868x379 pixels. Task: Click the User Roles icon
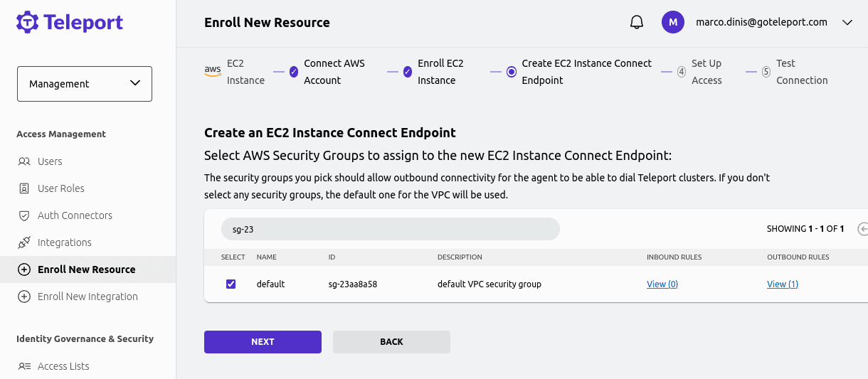24,188
